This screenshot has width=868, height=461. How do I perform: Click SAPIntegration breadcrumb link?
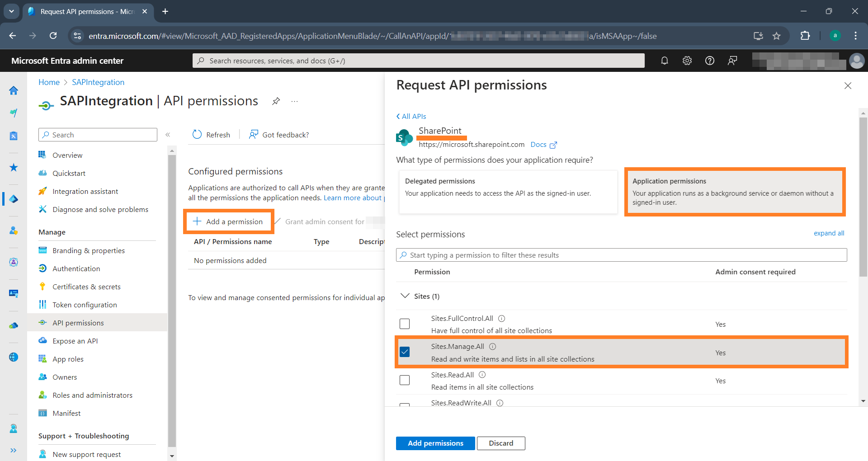[98, 82]
